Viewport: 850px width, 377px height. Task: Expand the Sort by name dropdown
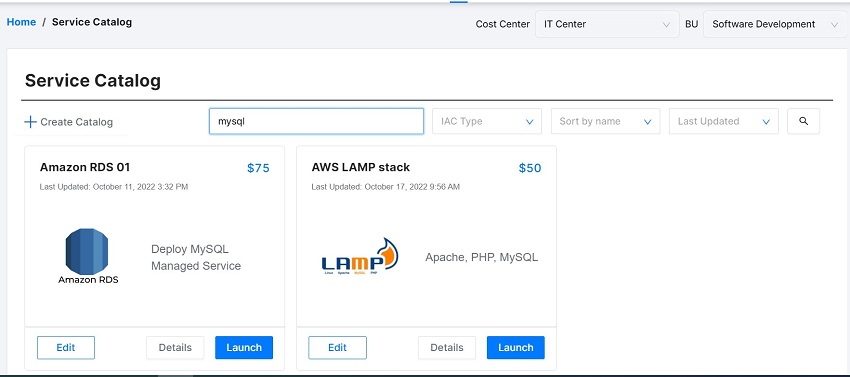click(x=606, y=122)
